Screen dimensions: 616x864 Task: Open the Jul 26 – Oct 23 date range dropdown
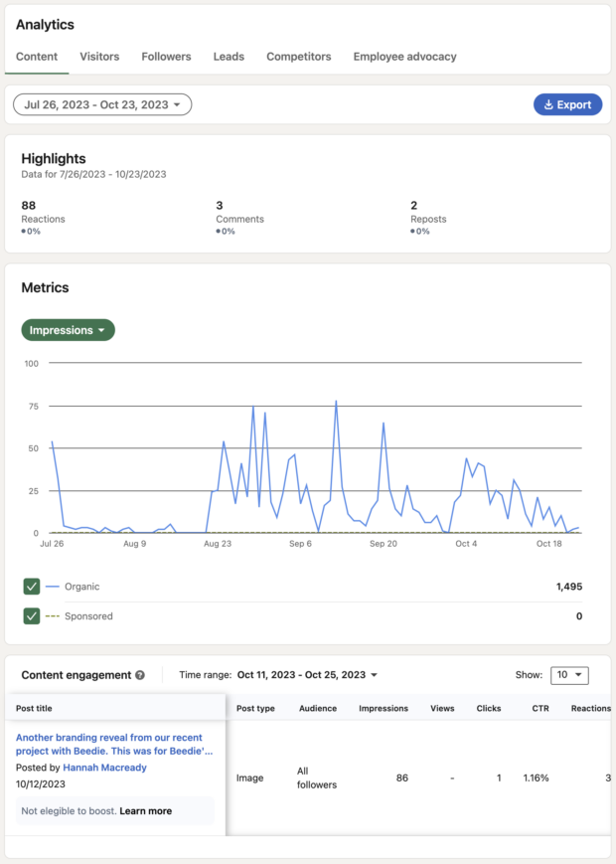102,104
